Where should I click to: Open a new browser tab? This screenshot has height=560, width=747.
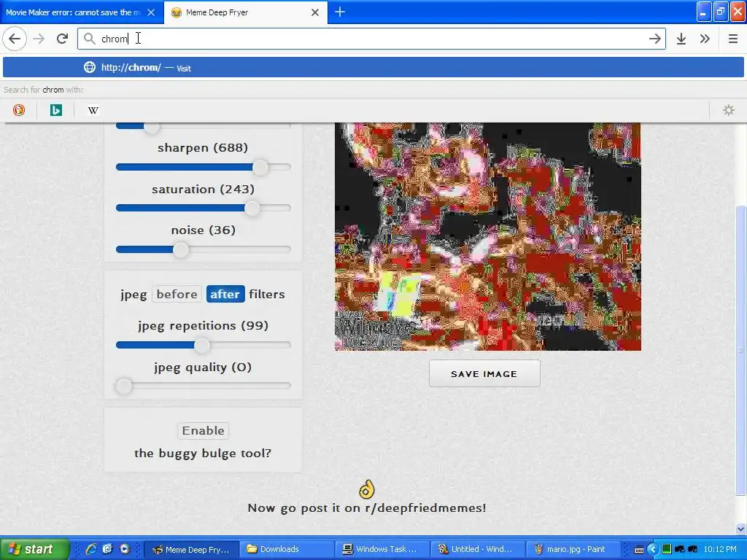click(x=340, y=12)
